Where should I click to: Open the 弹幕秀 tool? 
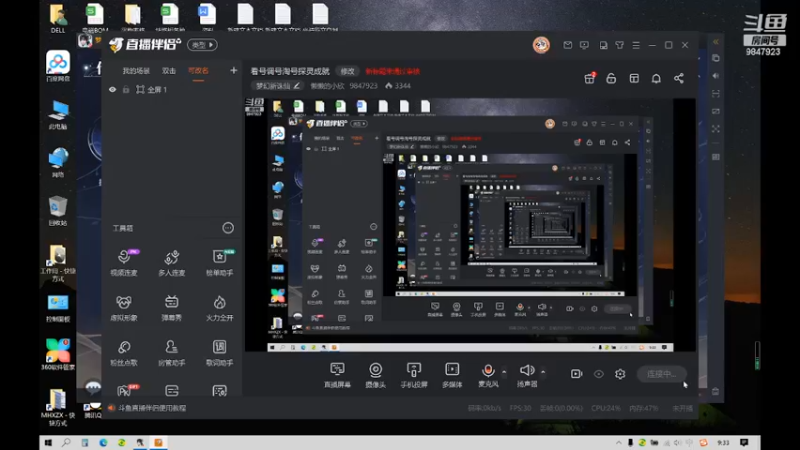coord(171,307)
